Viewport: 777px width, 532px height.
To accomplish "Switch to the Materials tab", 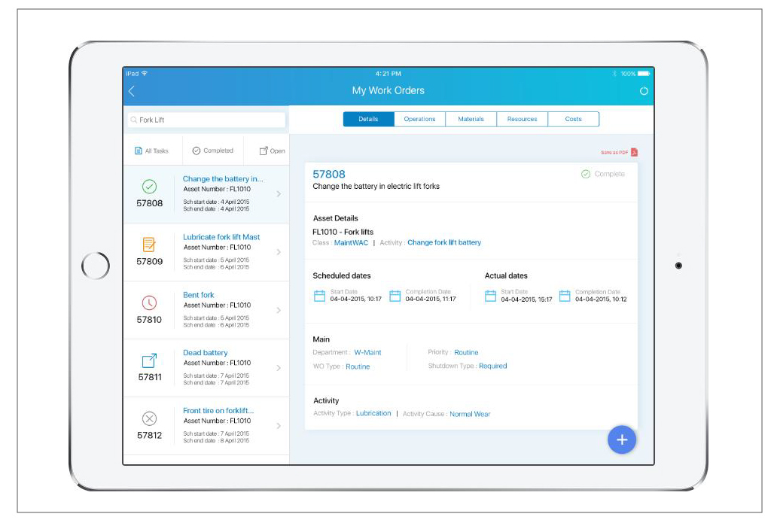I will [x=471, y=119].
